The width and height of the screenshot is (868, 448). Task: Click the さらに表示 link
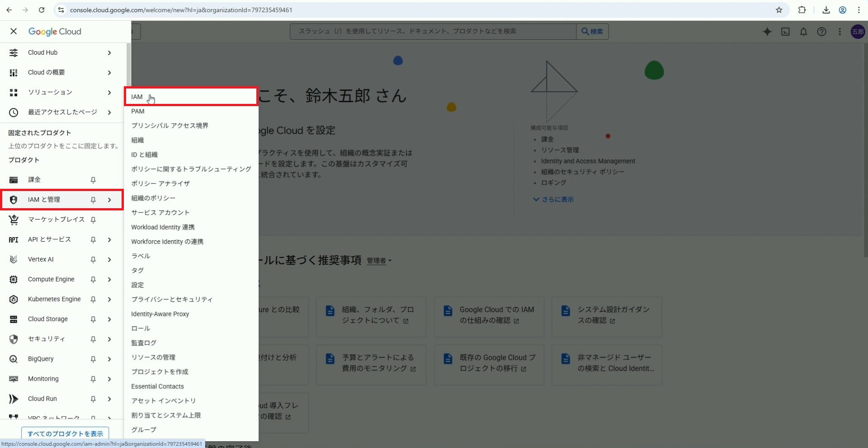[553, 199]
